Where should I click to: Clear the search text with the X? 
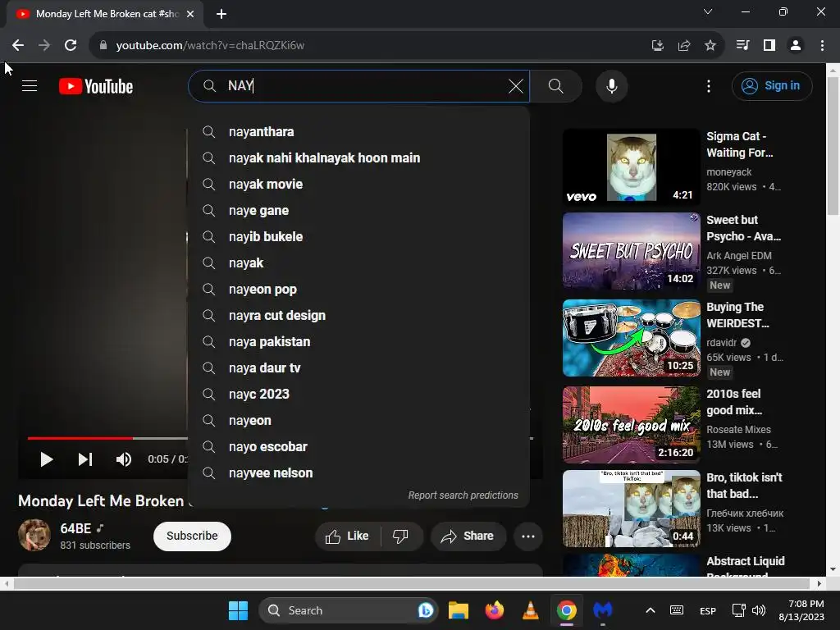tap(515, 85)
